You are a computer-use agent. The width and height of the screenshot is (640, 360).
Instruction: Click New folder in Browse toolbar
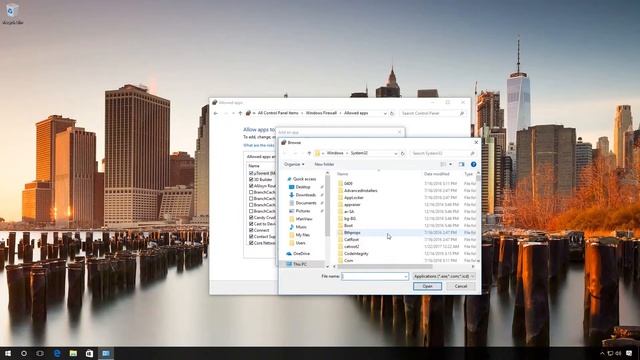point(324,164)
